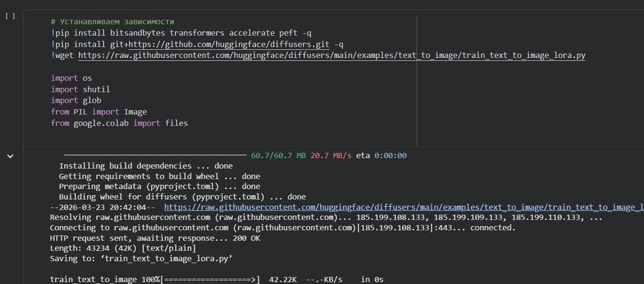Click 'Preparing metadata (pyproject.toml)' line
Image resolution: width=644 pixels, height=284 pixels.
click(160, 187)
